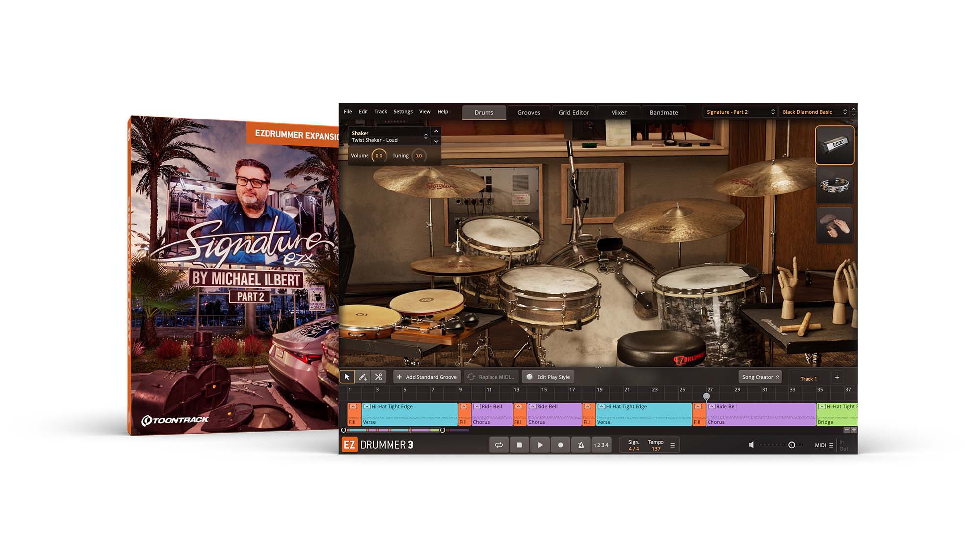Open the Signature - Part 2 library dropdown
Viewport: 980px width, 547px height.
[x=739, y=112]
